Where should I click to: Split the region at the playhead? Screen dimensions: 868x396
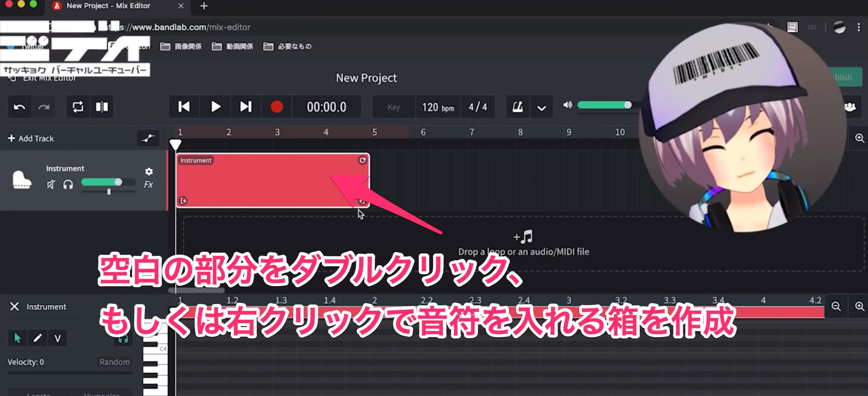coord(102,107)
